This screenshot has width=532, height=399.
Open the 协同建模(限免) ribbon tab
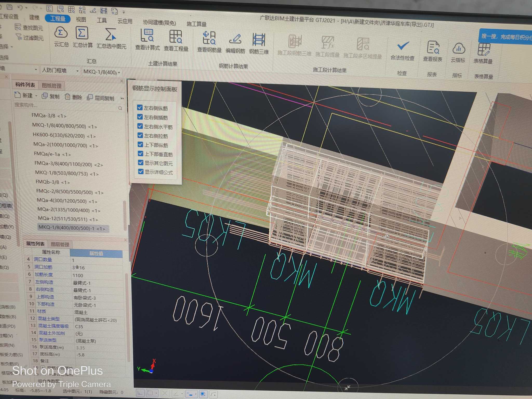tap(159, 23)
